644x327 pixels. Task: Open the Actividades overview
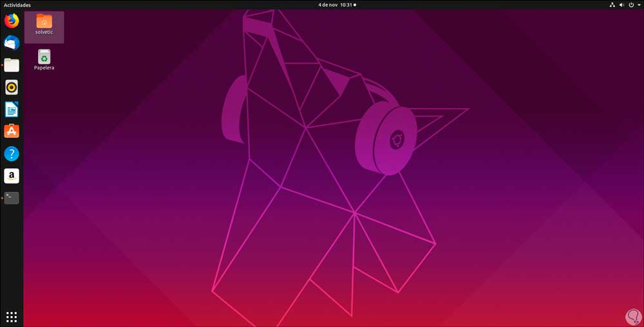tap(17, 5)
